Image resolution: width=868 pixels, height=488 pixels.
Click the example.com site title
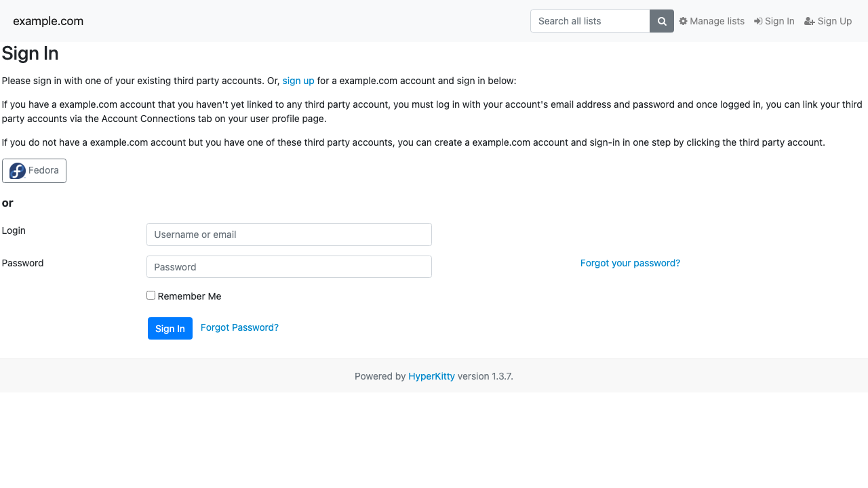tap(48, 21)
